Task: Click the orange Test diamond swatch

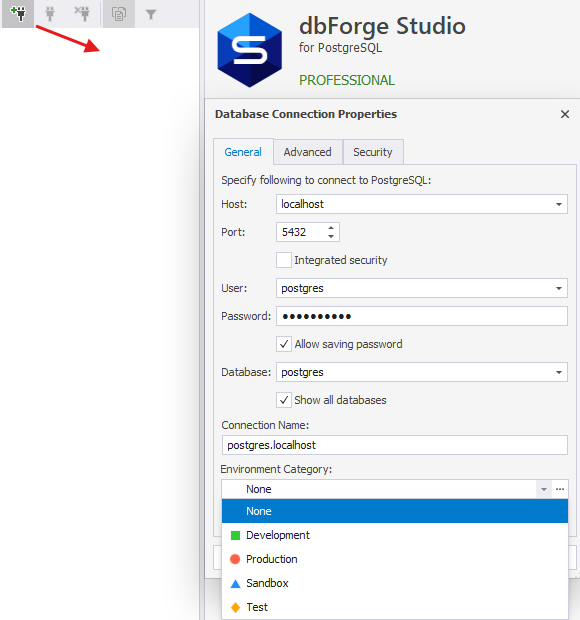Action: [x=235, y=607]
